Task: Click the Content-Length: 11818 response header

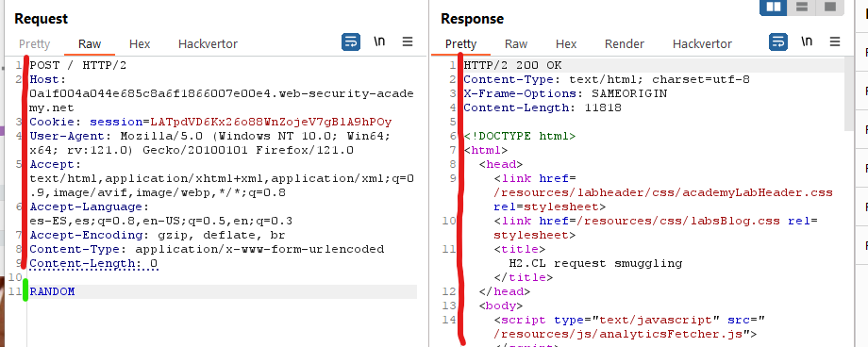Action: (x=542, y=107)
